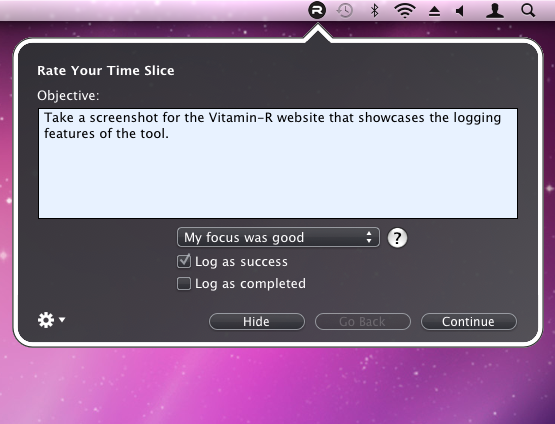Open Spotlight search magnifying glass

tap(528, 11)
